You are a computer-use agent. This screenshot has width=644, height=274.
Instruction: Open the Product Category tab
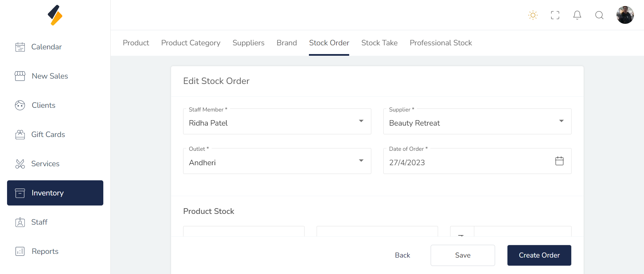coord(191,43)
